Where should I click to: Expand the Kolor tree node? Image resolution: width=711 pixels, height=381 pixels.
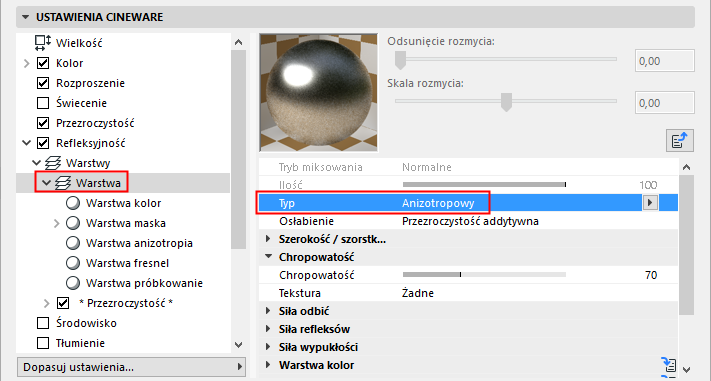click(x=26, y=64)
